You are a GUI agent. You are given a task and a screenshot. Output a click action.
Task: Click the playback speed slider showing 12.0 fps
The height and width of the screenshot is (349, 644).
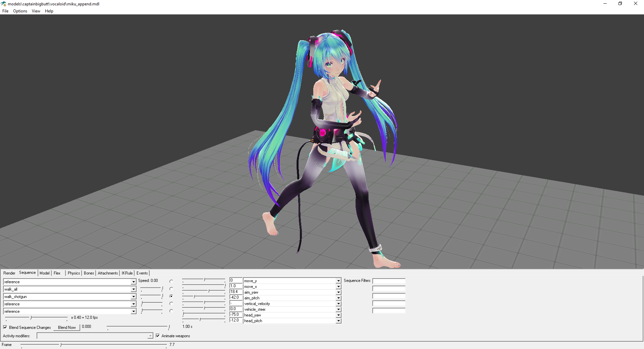pos(36,317)
